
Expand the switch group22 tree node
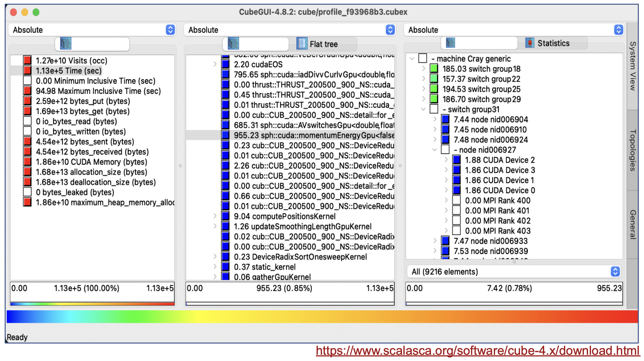423,79
